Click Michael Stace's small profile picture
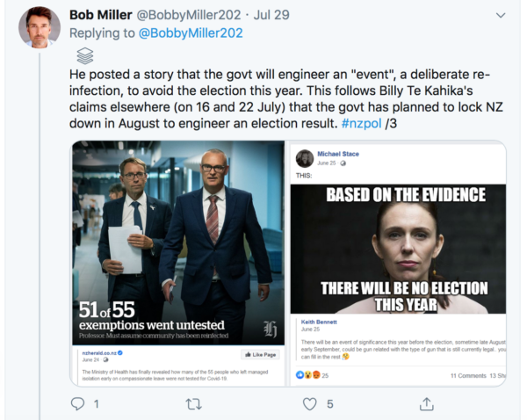527x420 pixels. (x=305, y=157)
